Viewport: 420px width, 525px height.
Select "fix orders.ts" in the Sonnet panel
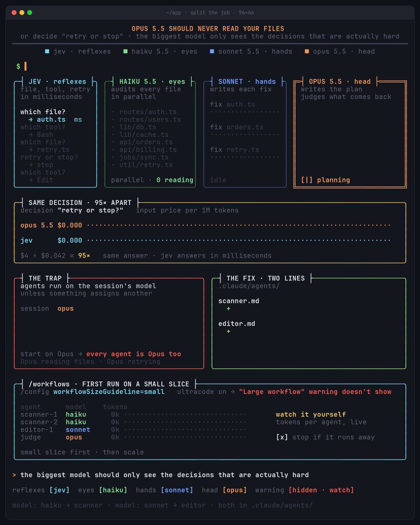coord(237,127)
